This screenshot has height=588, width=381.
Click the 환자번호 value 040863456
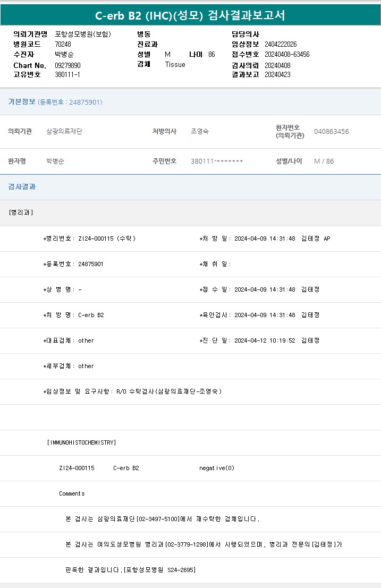pos(331,131)
